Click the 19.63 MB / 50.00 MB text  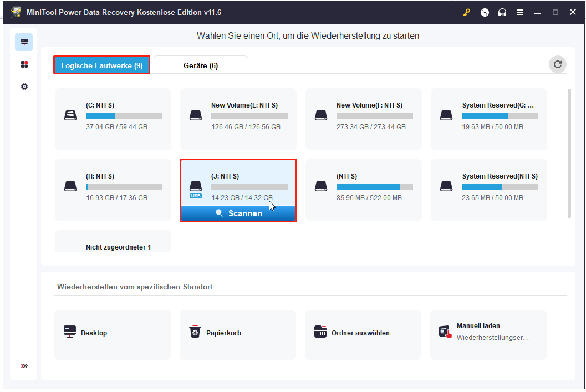[x=492, y=126]
